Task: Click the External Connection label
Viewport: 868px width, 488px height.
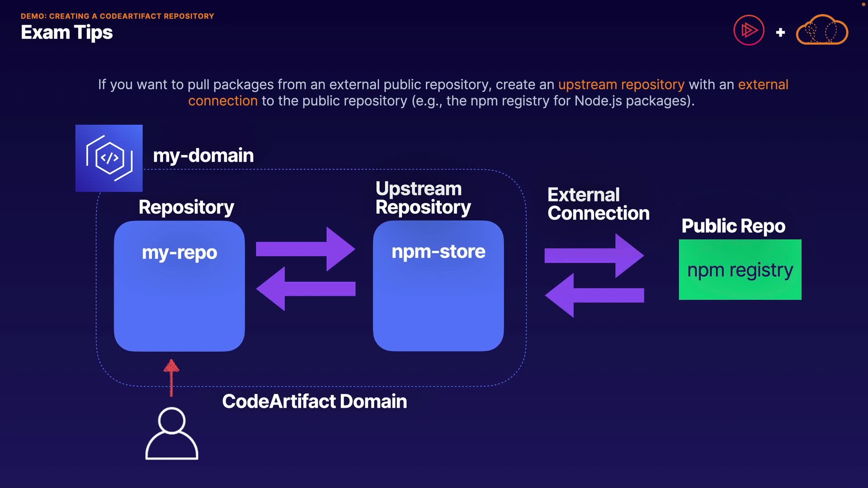Action: pos(598,204)
